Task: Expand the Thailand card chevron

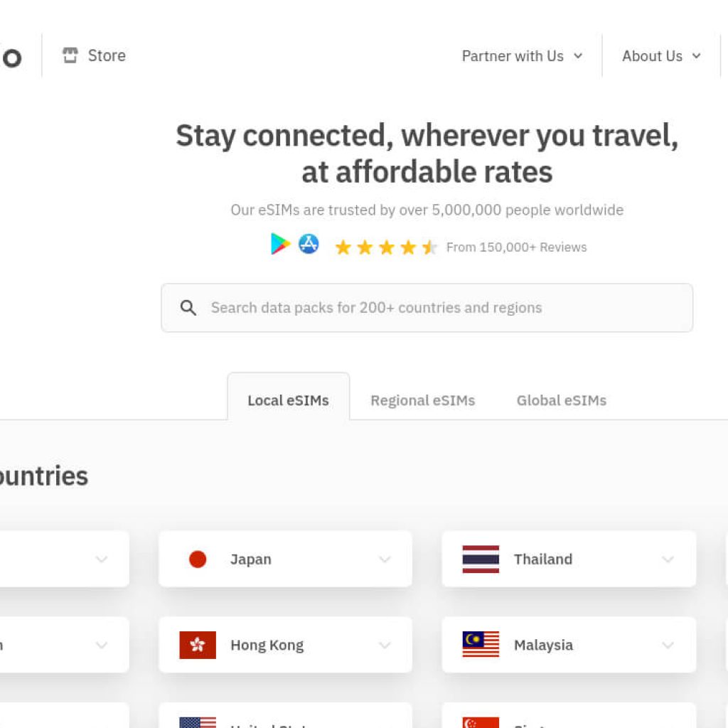Action: pos(668,560)
